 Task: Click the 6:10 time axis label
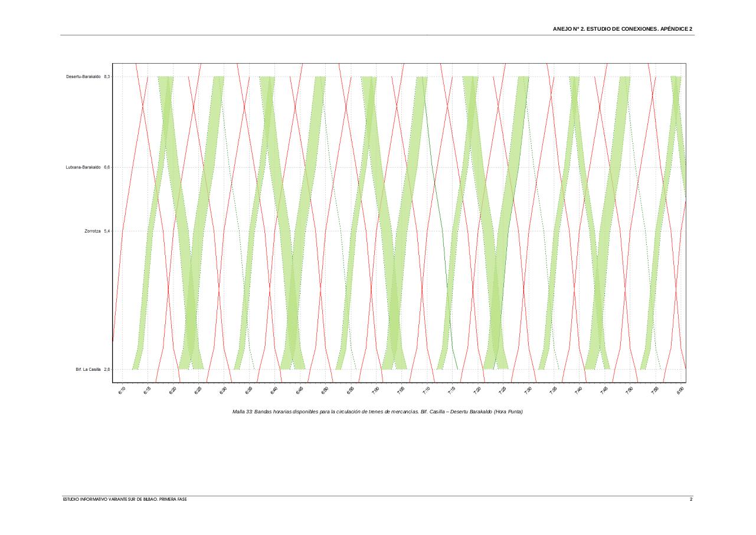122,390
